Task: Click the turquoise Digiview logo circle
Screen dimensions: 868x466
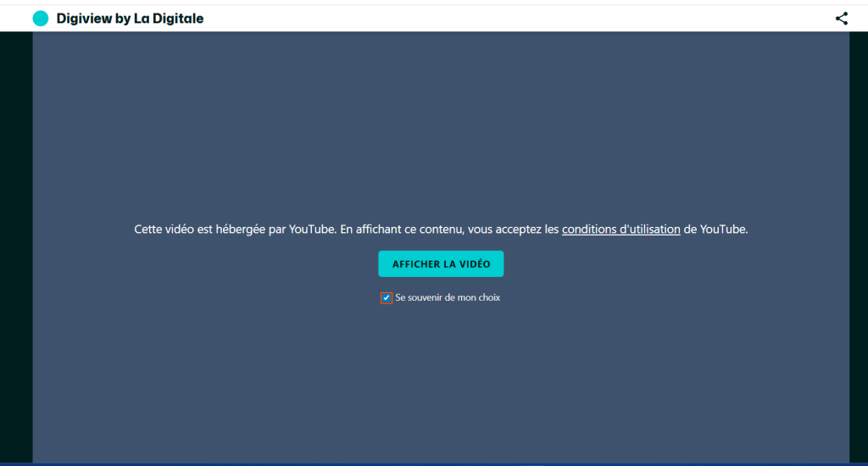Action: (41, 19)
